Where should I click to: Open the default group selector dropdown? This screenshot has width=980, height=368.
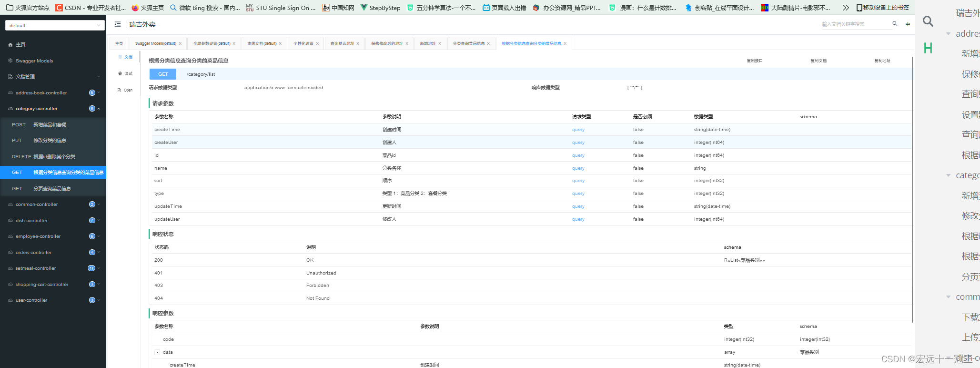[55, 25]
